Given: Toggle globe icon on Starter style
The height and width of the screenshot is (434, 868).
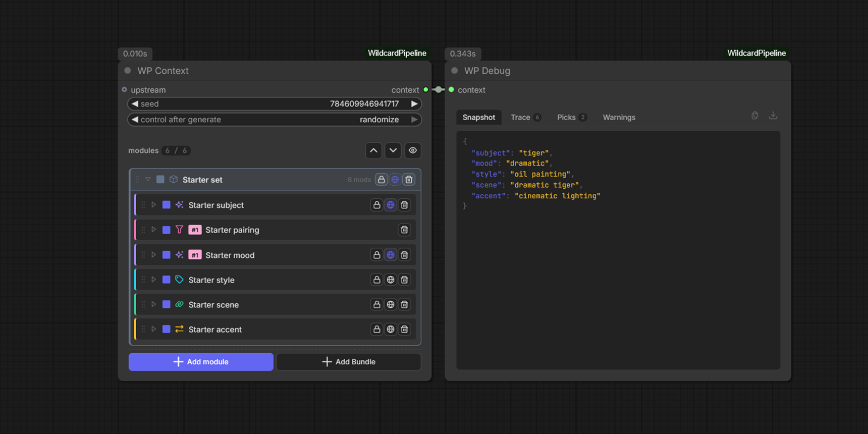Looking at the screenshot, I should pos(391,280).
